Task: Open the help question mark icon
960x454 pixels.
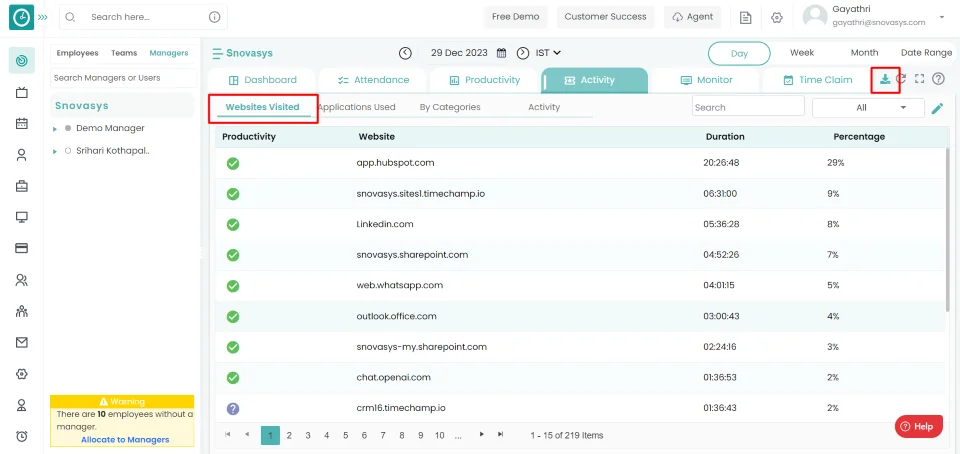Action: click(938, 79)
